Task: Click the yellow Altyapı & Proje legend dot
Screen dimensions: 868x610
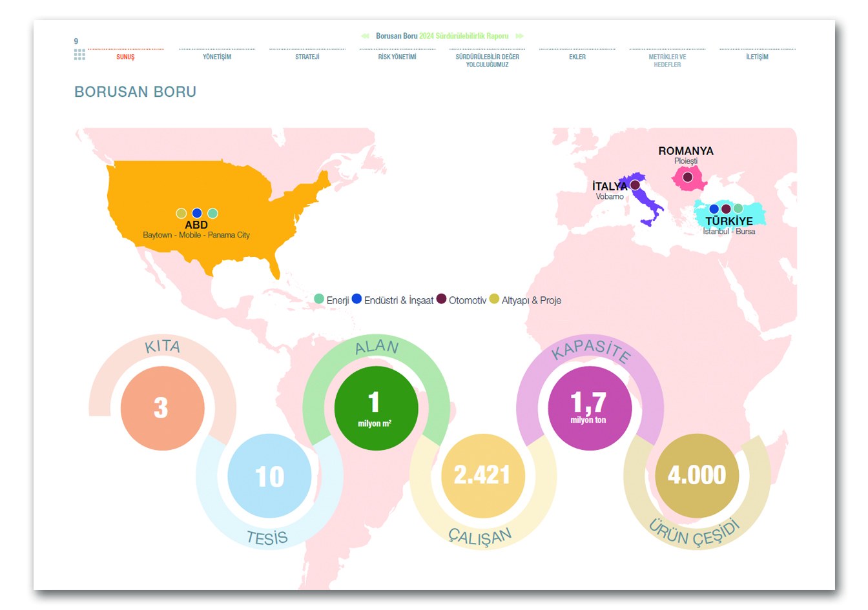Action: [x=494, y=299]
